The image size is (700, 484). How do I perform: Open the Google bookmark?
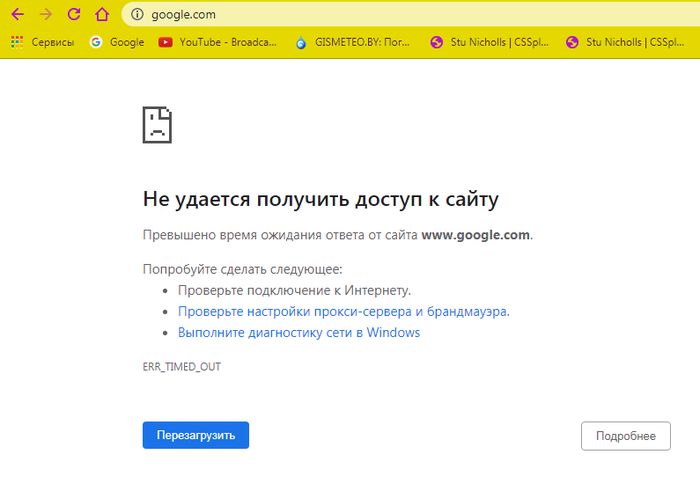click(x=117, y=43)
